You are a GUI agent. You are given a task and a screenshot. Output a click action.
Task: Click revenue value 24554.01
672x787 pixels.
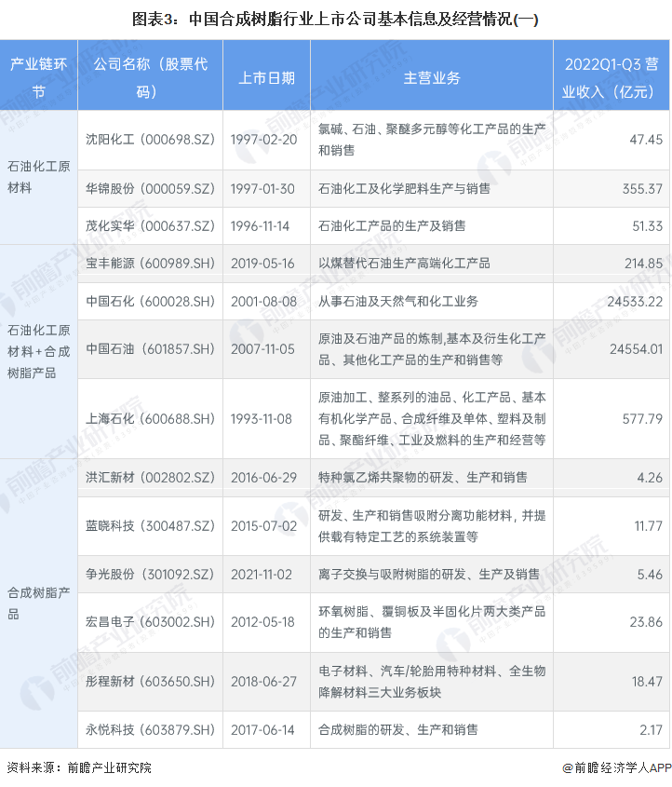[x=636, y=349]
